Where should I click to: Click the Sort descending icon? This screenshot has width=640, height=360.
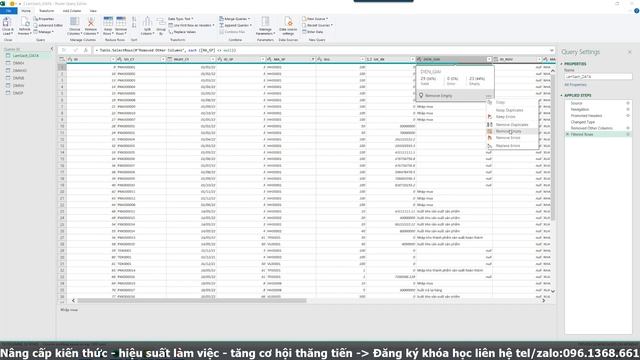tap(134, 25)
